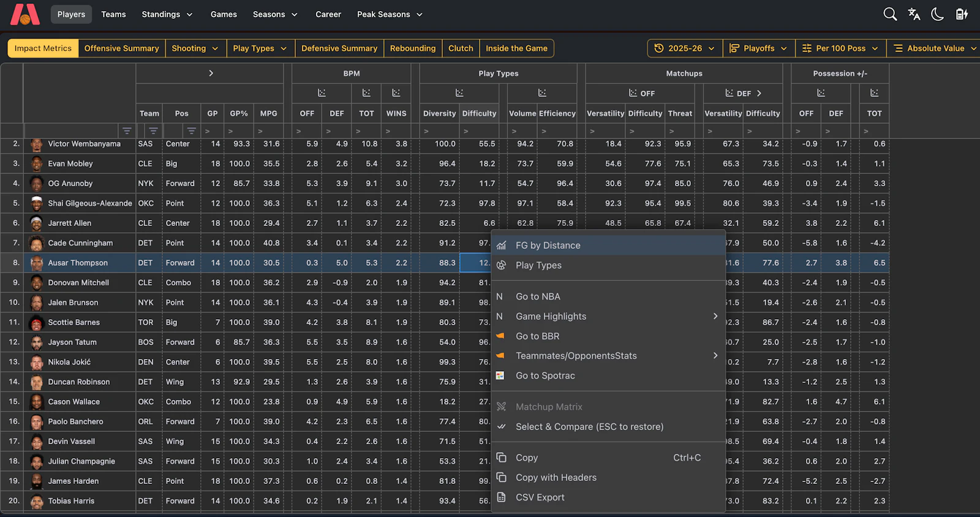
Task: Open the Team column filter icon
Action: (x=153, y=131)
